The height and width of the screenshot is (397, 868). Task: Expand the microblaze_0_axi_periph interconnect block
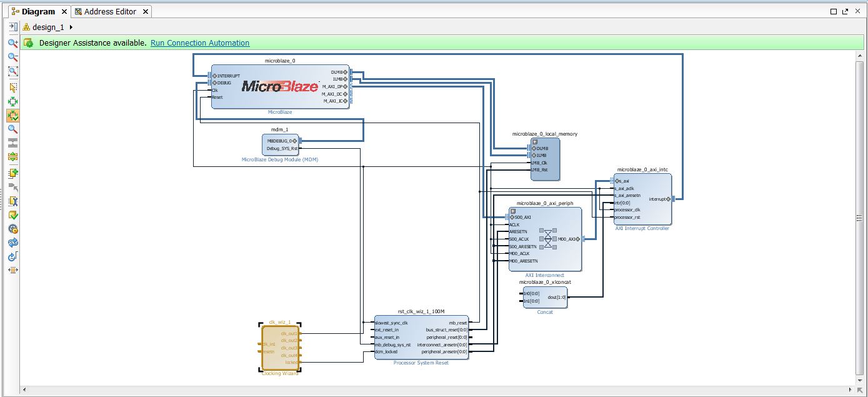[513, 211]
